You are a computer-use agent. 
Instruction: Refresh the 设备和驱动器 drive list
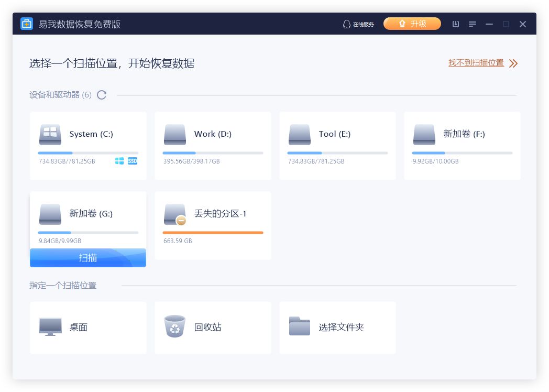tap(102, 95)
